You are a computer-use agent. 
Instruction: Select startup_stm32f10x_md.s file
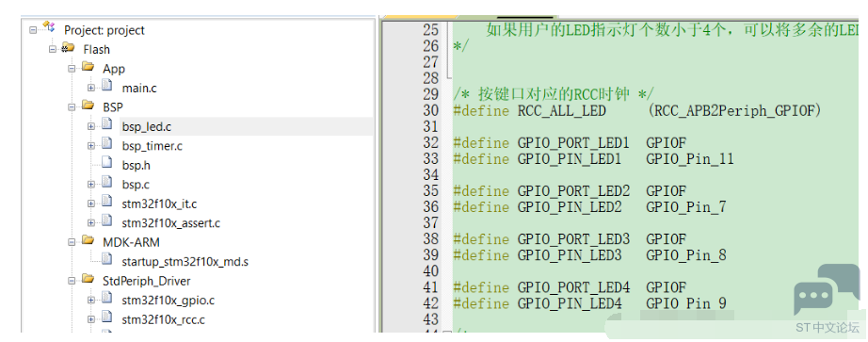tap(185, 262)
